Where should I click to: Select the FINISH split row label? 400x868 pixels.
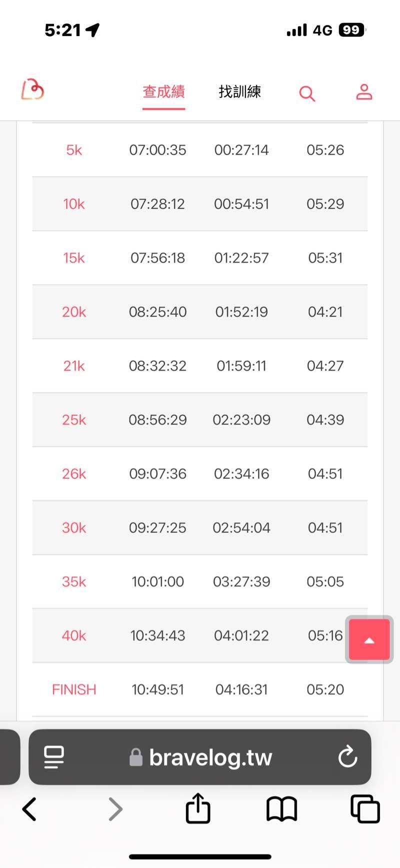tap(74, 689)
